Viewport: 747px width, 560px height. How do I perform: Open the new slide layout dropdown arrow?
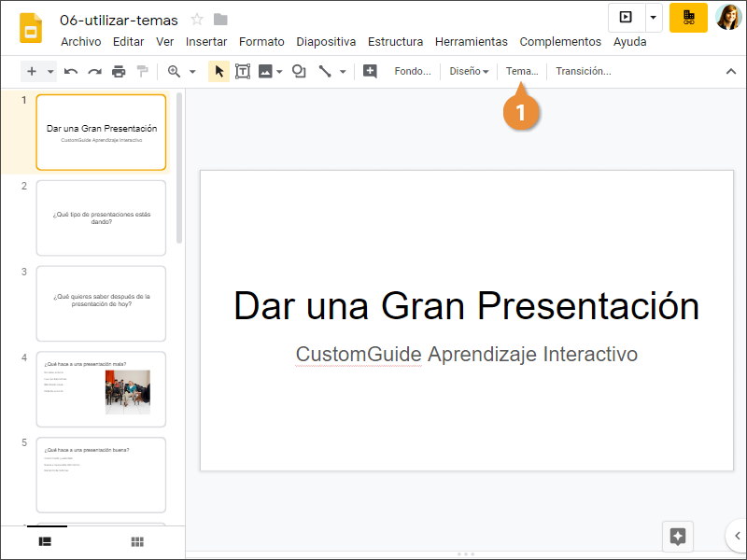click(50, 71)
